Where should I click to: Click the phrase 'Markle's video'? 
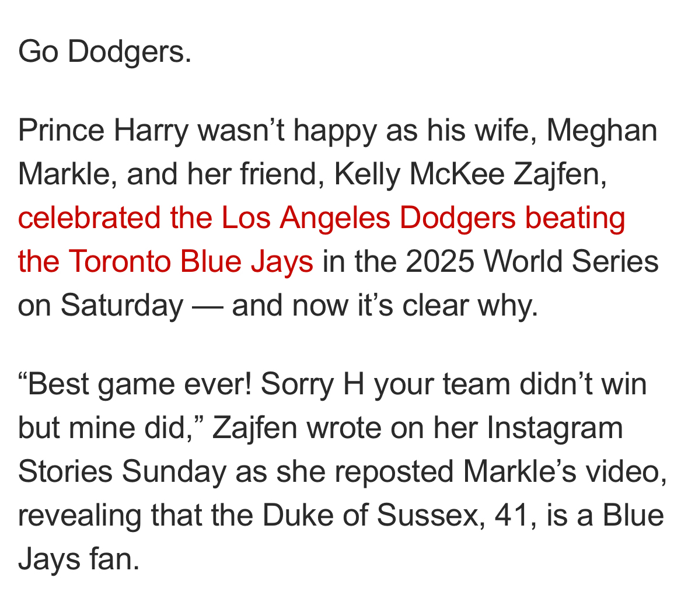pos(564,471)
